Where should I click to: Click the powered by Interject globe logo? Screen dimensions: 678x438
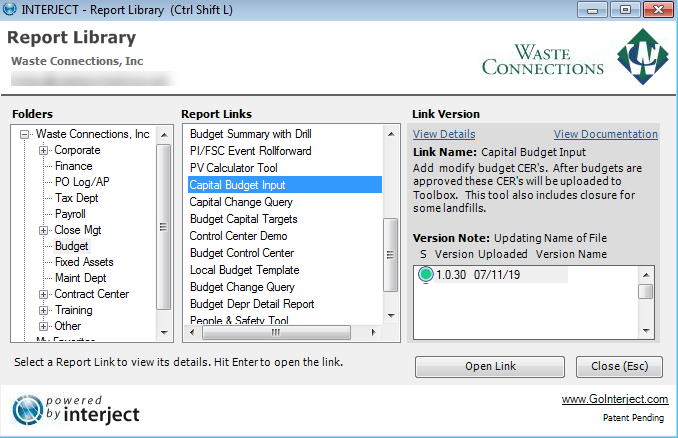tap(28, 409)
